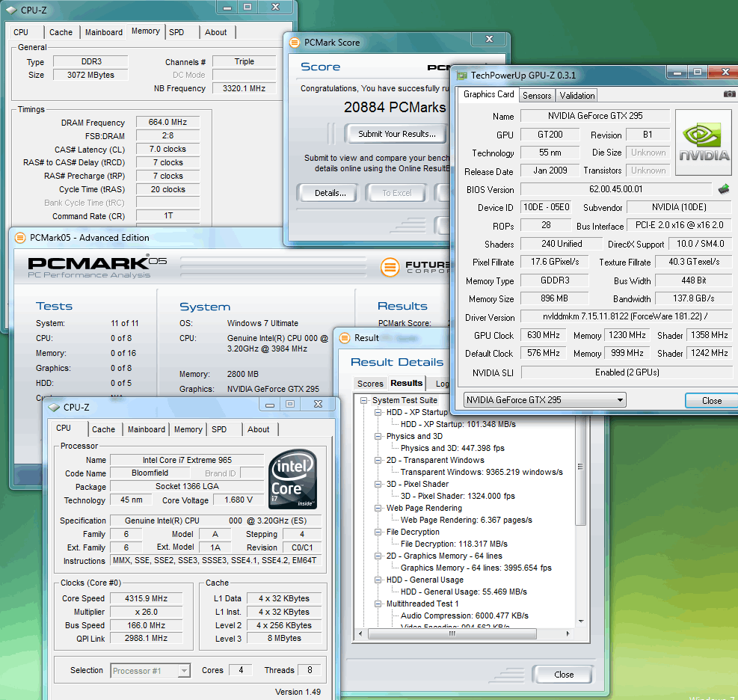Image resolution: width=738 pixels, height=700 pixels.
Task: Open Mainboard tab in back CPU-Z window
Action: 103,32
